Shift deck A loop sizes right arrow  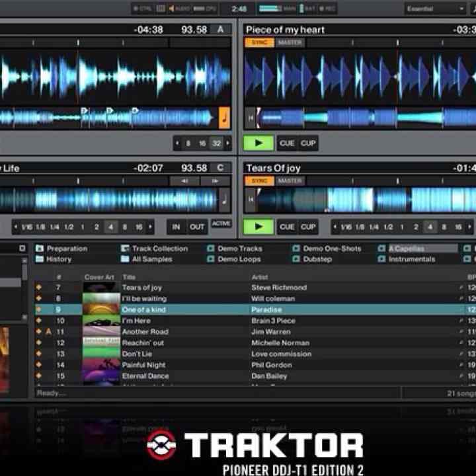pyautogui.click(x=227, y=143)
